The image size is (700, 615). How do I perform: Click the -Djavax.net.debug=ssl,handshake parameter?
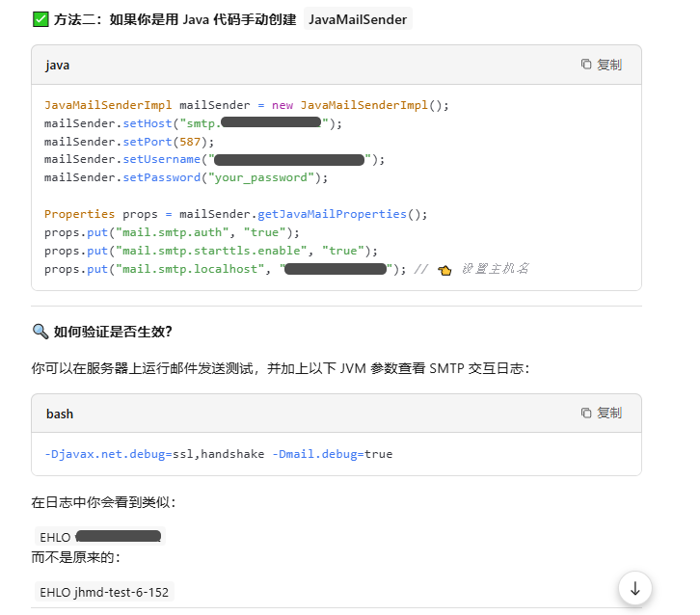point(154,454)
